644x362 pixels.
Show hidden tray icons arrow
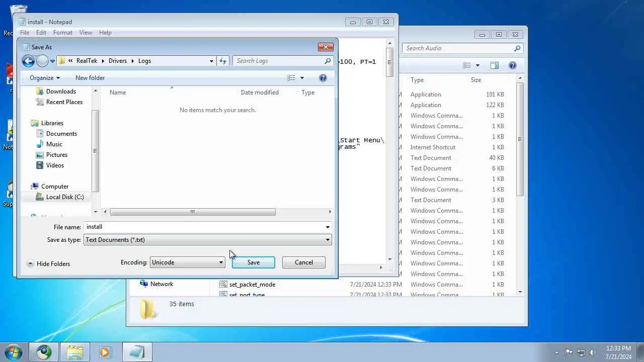556,352
